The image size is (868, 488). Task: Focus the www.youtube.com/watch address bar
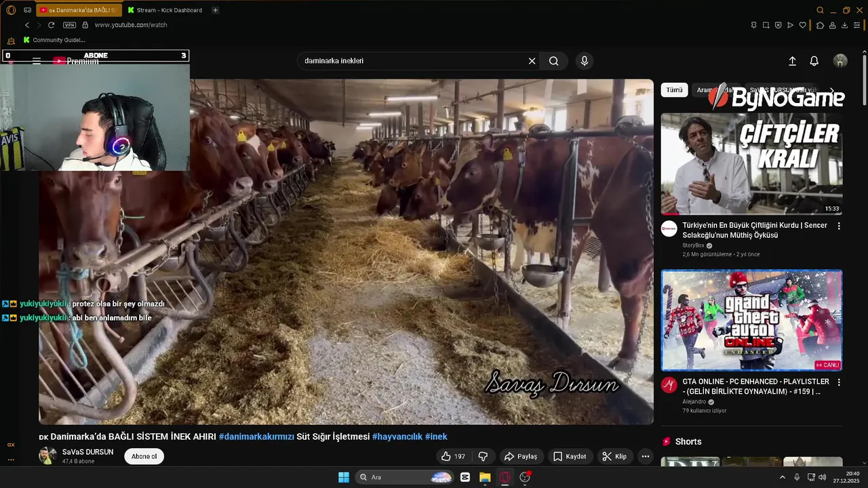(x=131, y=25)
